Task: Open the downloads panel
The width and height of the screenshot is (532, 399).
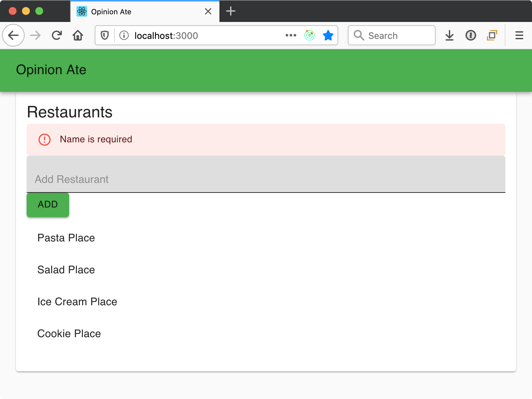Action: [450, 35]
